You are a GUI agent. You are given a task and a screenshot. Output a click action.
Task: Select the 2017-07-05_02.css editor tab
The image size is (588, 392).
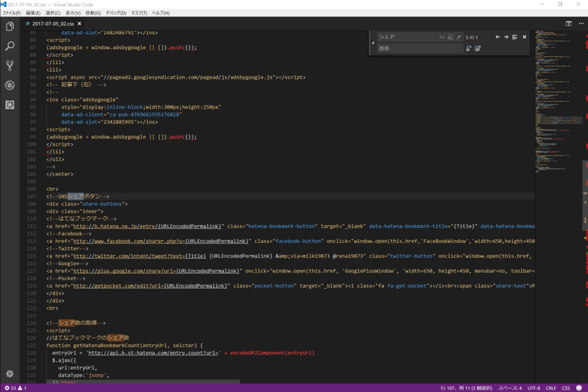[x=53, y=24]
